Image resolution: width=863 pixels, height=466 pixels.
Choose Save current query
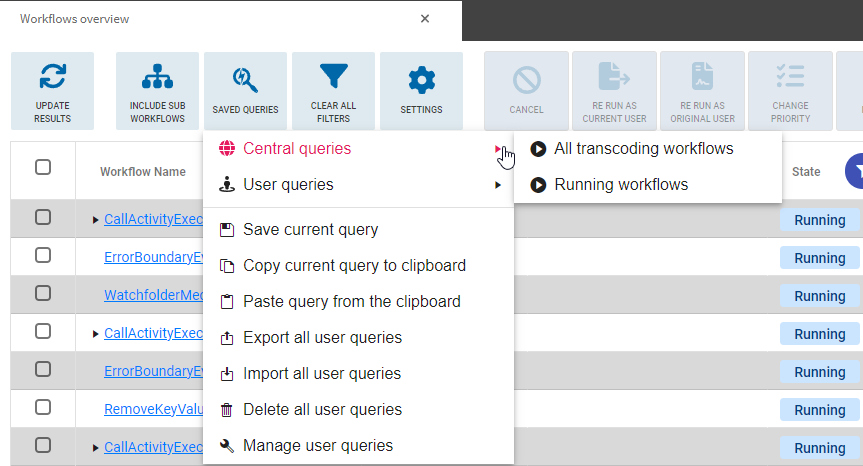(x=310, y=230)
